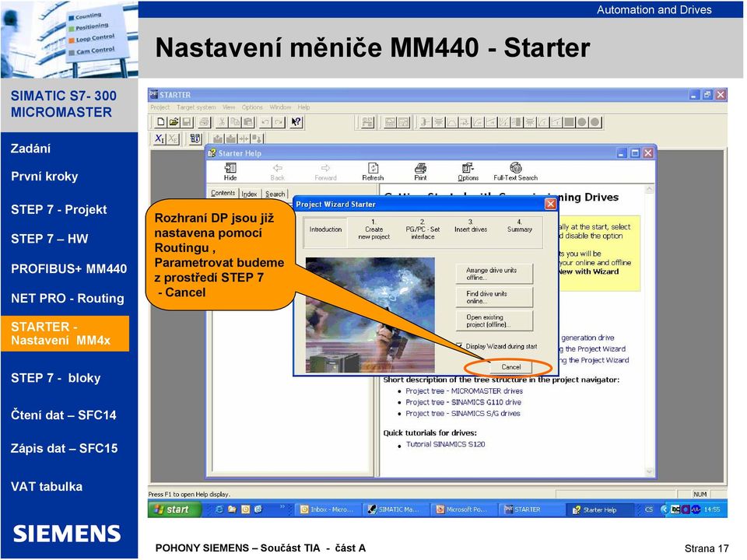Screen dimensions: 747x560
Task: Open the Target system menu
Action: (196, 107)
